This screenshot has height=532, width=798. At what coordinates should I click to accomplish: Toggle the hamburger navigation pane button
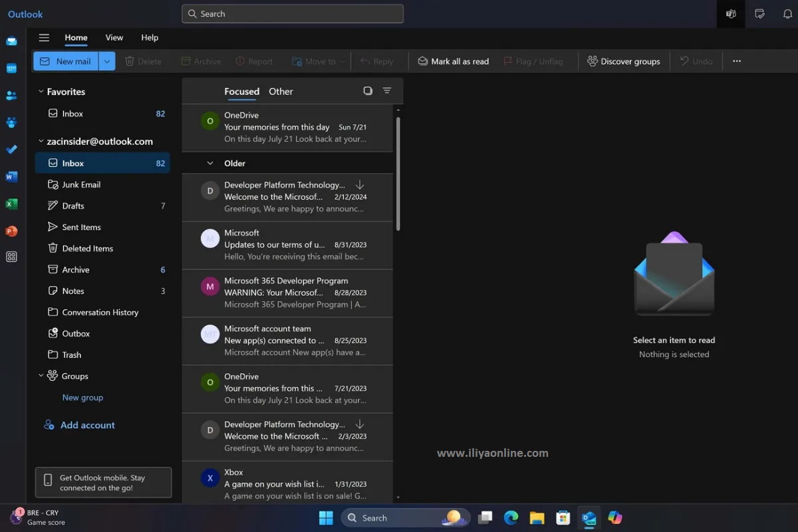coord(44,38)
